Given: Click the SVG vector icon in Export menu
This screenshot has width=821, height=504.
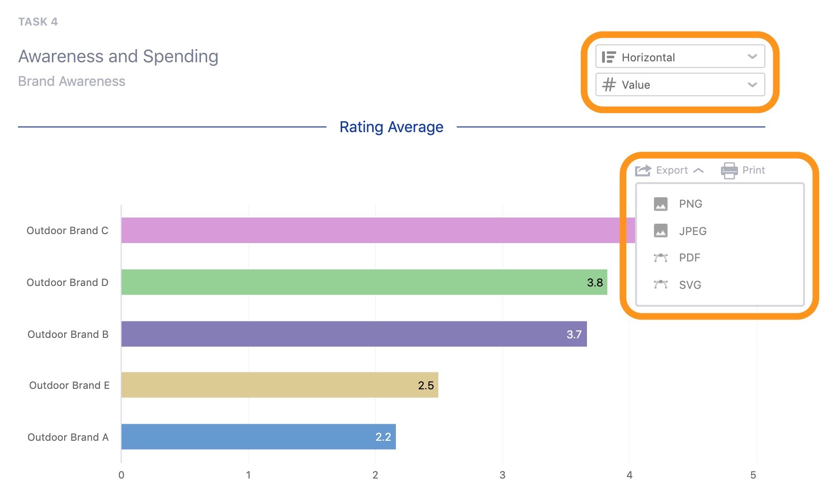Looking at the screenshot, I should pos(662,285).
